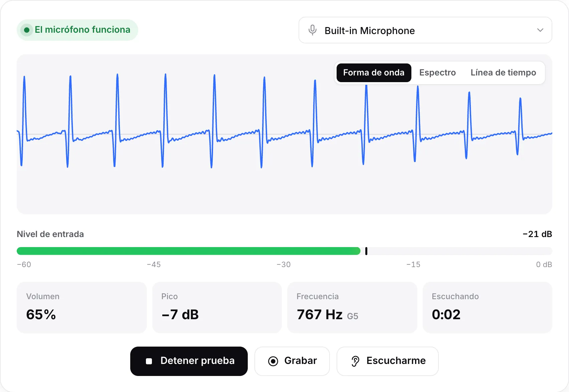Click the Escucharme button
The height and width of the screenshot is (392, 569).
tap(388, 361)
